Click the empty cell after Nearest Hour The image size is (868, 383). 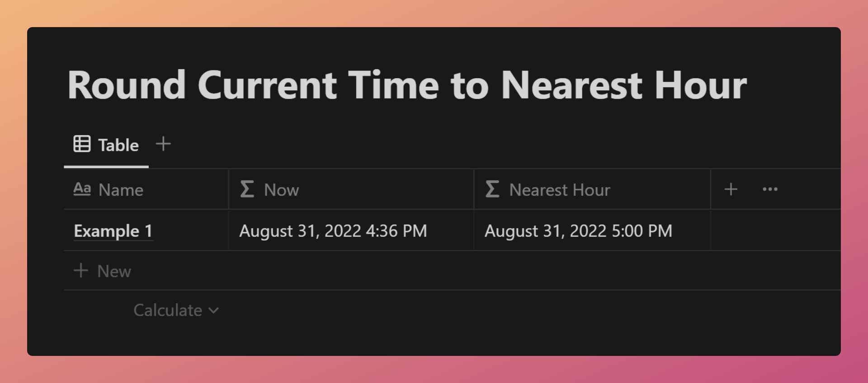click(776, 230)
